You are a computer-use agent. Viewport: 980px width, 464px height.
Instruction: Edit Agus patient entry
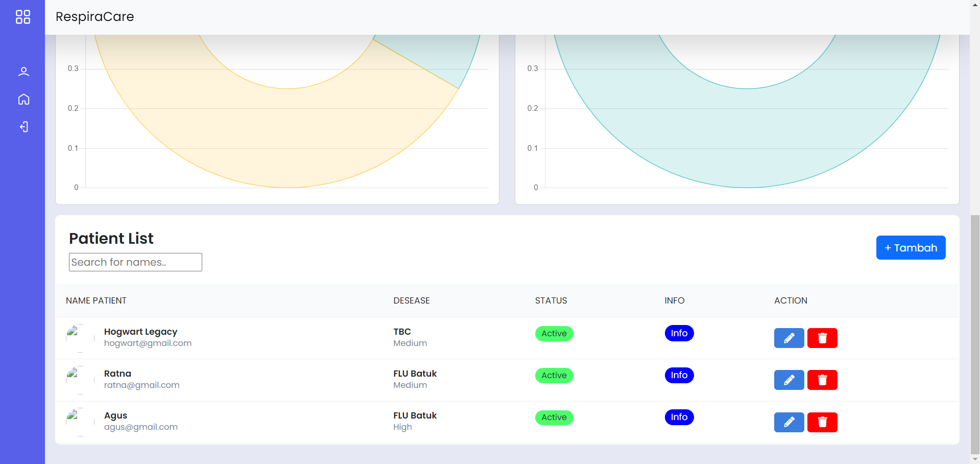click(788, 422)
